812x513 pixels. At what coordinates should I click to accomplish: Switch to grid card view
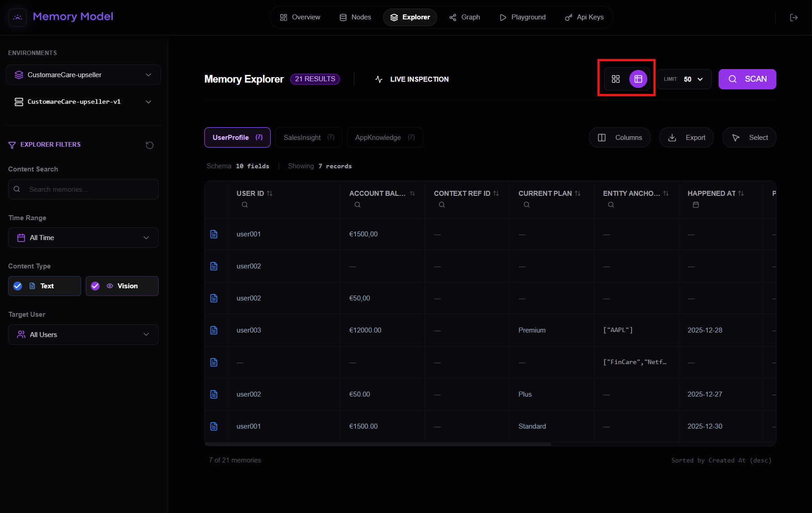coord(616,79)
